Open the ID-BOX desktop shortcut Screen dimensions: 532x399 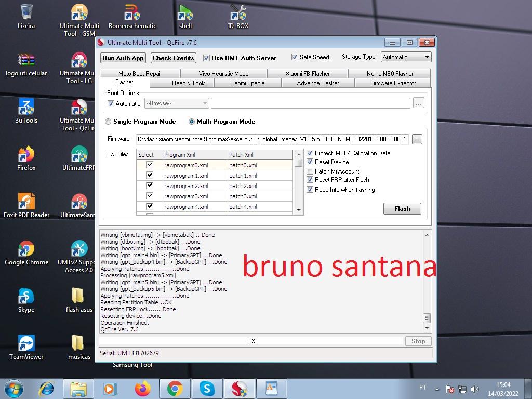(238, 16)
